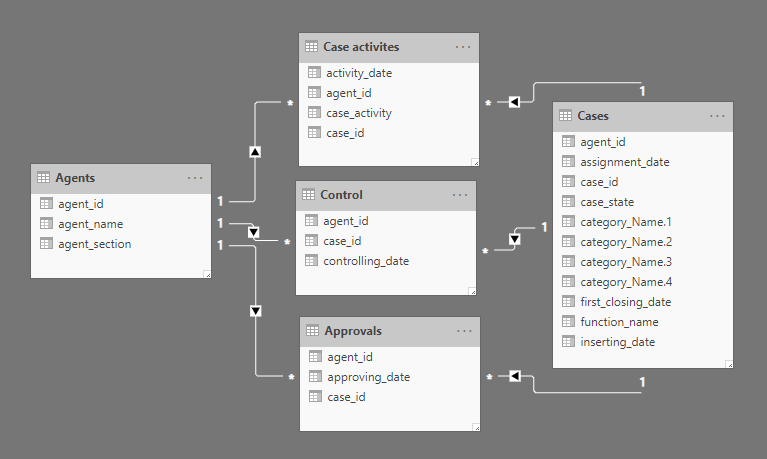Click the resize handle of the Approvals table
The height and width of the screenshot is (459, 767).
(x=476, y=427)
